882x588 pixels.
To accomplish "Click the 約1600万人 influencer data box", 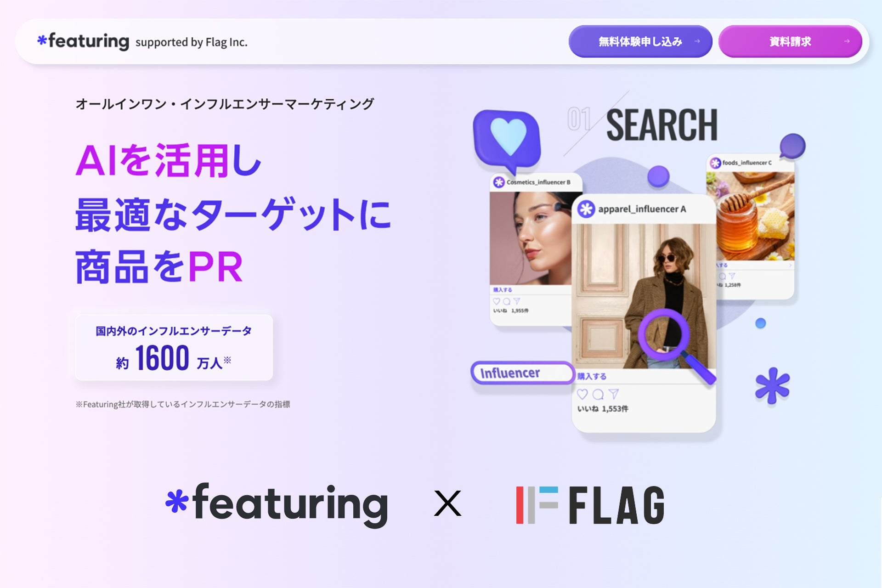I will point(174,347).
